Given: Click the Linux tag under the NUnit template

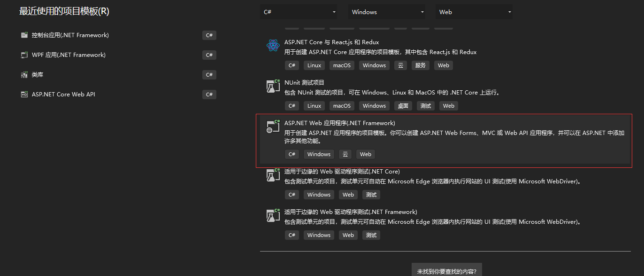Looking at the screenshot, I should (x=314, y=106).
